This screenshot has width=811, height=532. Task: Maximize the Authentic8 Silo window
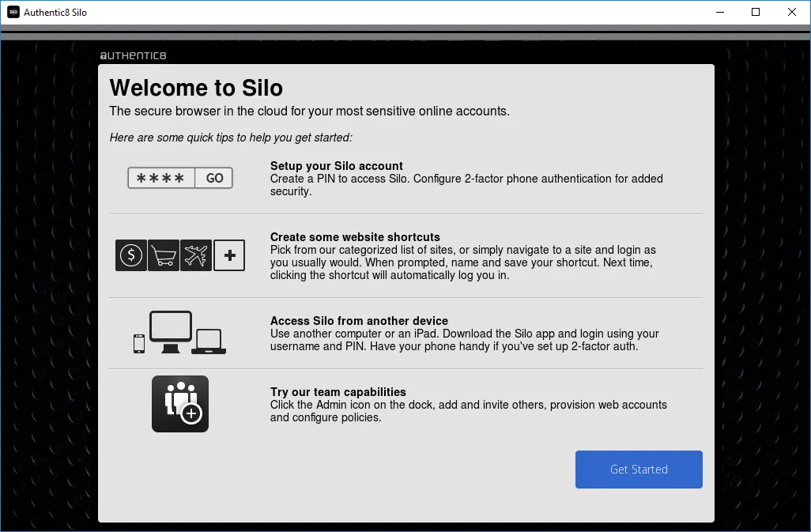click(x=756, y=12)
